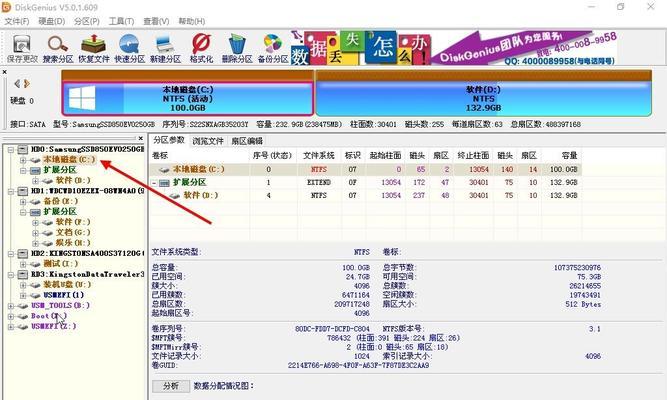Switch to the 扇区编辑 tab
The width and height of the screenshot is (667, 400).
tap(247, 141)
